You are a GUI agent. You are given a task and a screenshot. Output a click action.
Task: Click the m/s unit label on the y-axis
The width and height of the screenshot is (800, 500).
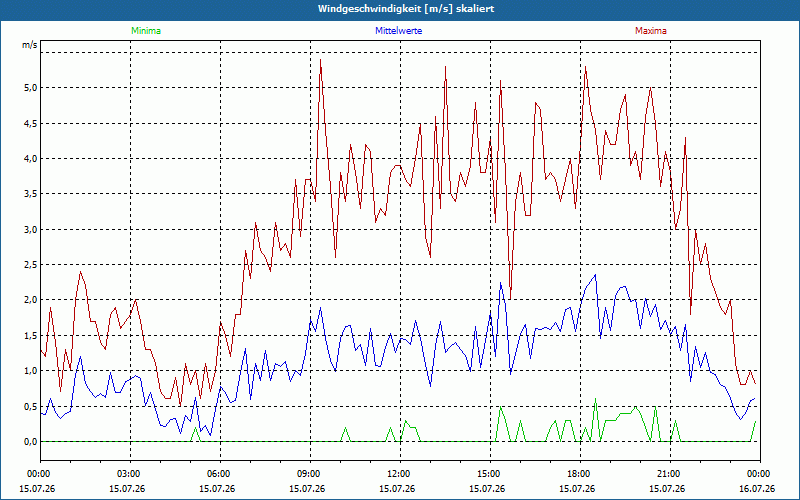click(30, 45)
